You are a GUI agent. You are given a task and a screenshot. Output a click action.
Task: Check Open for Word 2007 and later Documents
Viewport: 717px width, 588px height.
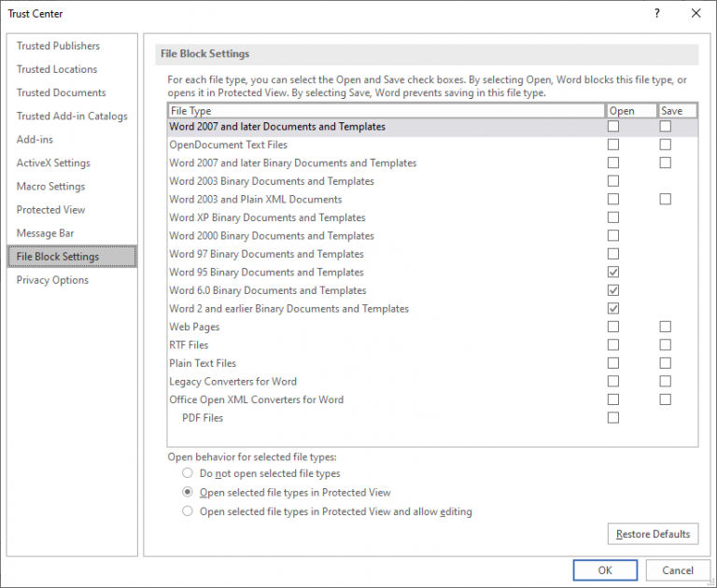[613, 126]
